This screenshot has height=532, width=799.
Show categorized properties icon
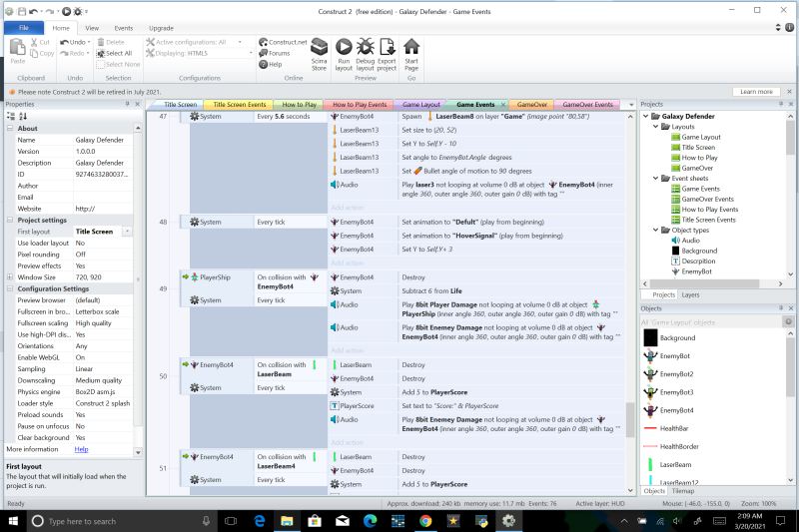coord(11,116)
